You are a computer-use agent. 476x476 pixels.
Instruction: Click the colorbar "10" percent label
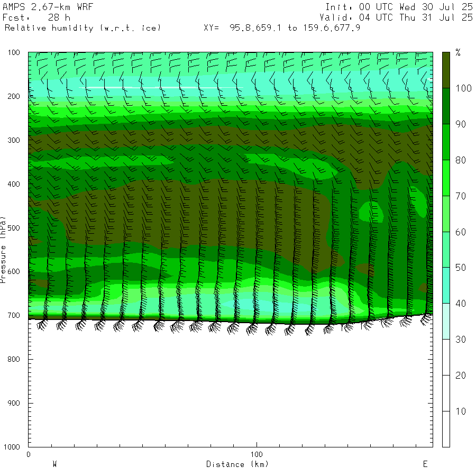[461, 411]
